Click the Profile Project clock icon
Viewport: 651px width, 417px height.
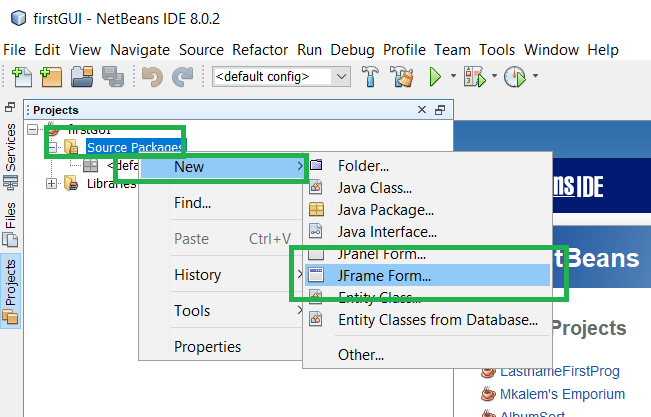pos(515,77)
